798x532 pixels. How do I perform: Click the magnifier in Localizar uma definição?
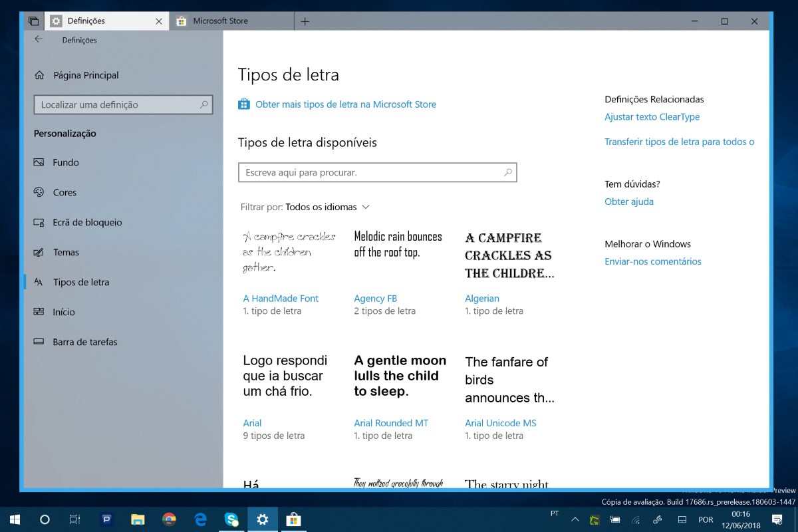tap(205, 104)
